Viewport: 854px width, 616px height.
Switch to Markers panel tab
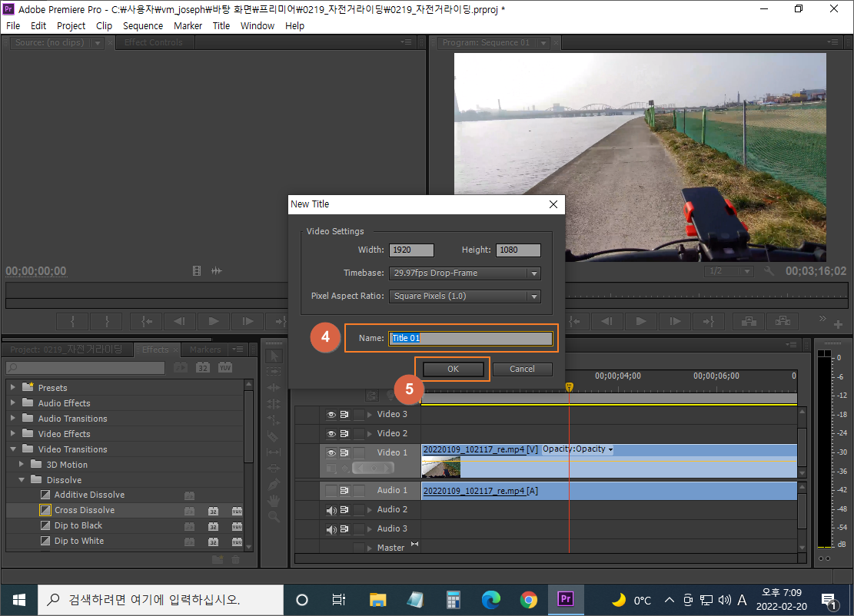pyautogui.click(x=205, y=349)
